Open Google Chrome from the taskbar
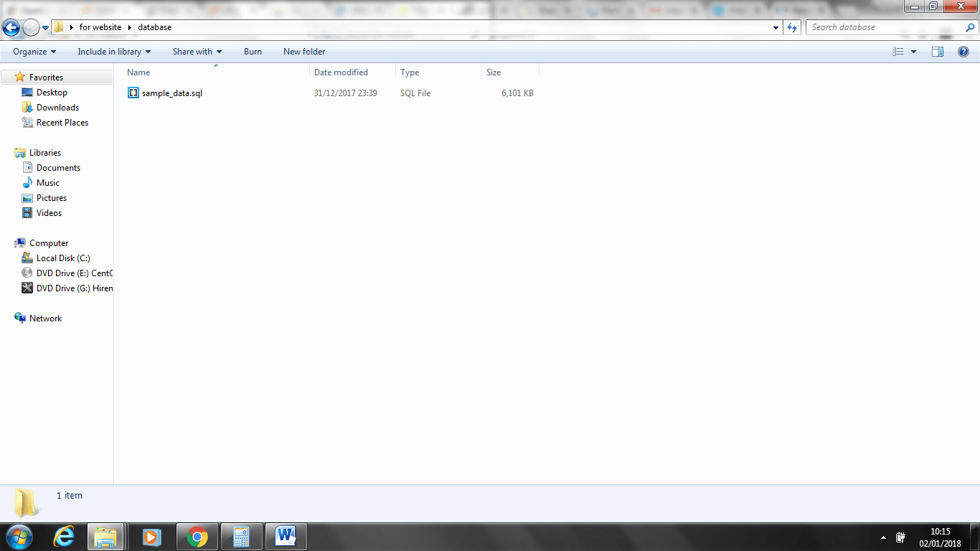This screenshot has height=551, width=980. 197,537
